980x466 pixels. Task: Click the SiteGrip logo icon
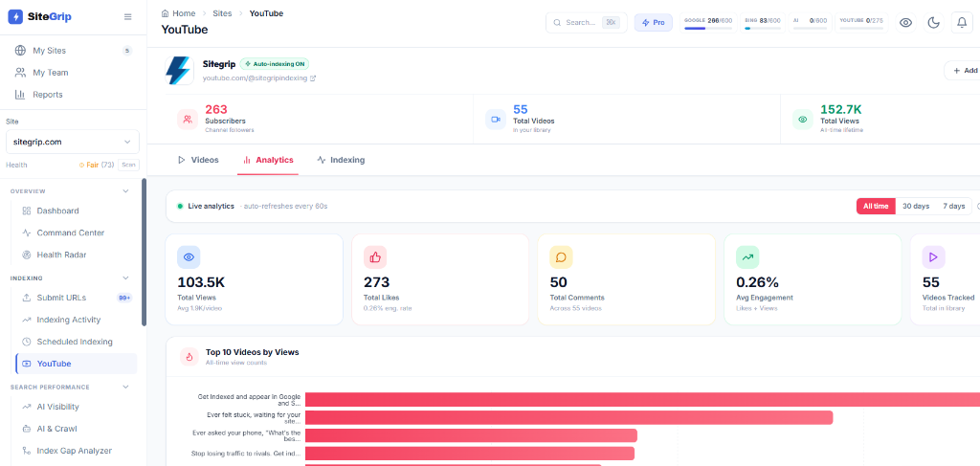click(15, 17)
